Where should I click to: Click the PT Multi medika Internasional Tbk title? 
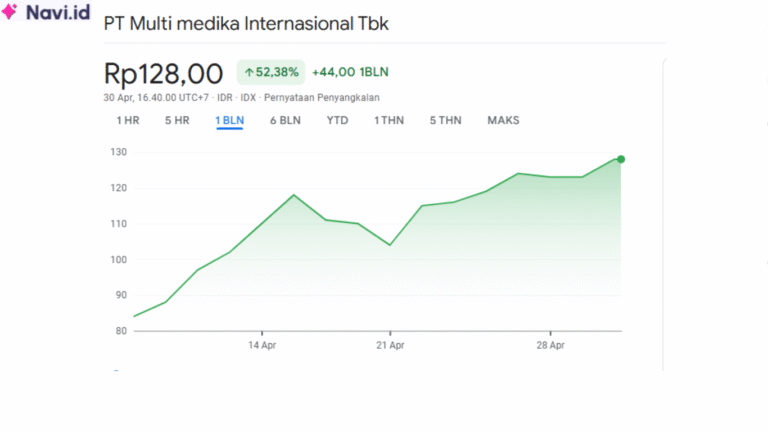[x=246, y=23]
